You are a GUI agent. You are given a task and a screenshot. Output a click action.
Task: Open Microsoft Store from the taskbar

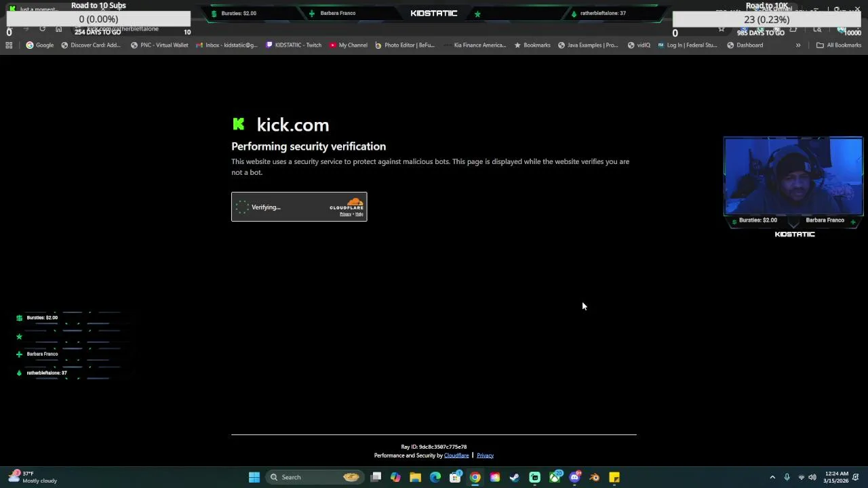455,477
